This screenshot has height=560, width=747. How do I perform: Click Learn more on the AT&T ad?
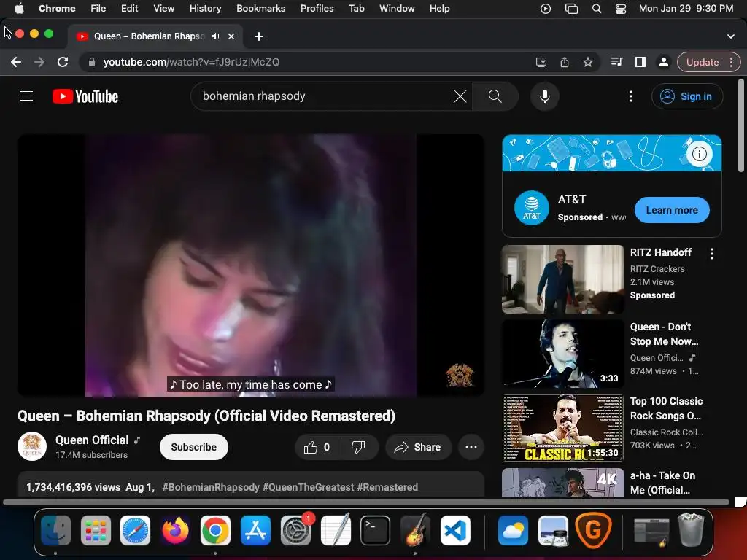click(x=672, y=210)
